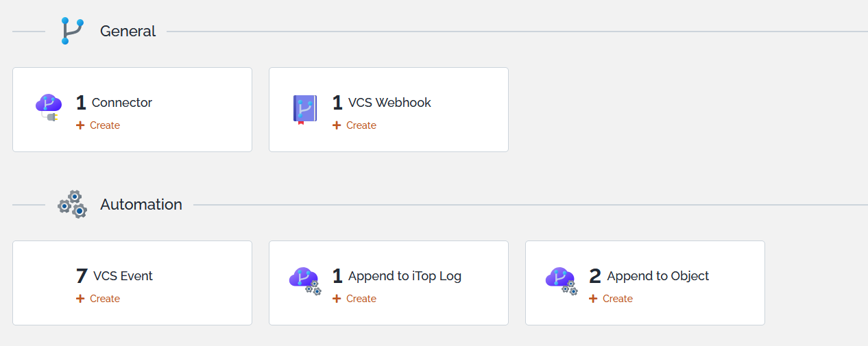Open the VCS Event list title

pyautogui.click(x=123, y=276)
